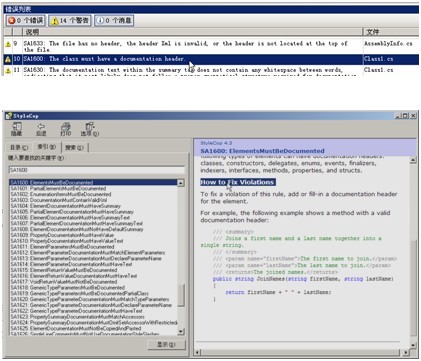421x361 pixels.
Task: Click the How to Fix Violations heading
Action: point(238,182)
